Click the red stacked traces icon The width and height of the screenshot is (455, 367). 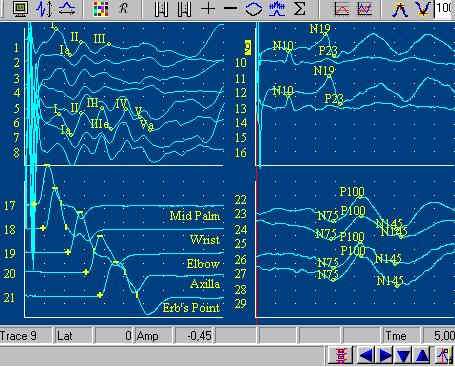click(341, 355)
